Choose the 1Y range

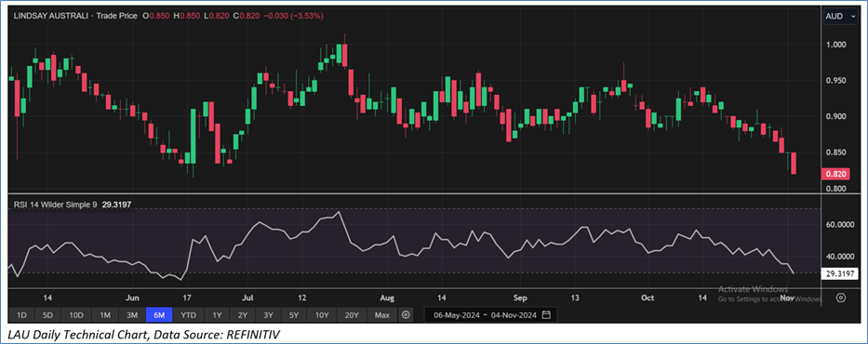click(217, 315)
